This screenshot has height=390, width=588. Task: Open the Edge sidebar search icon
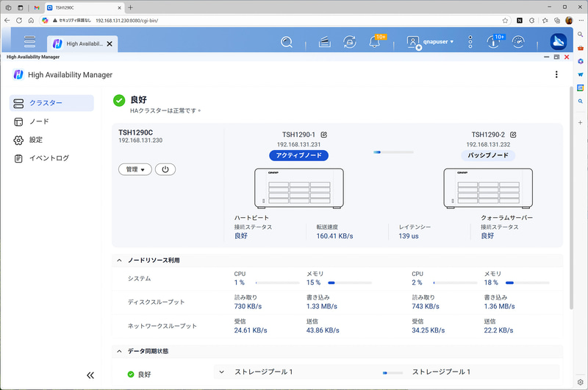581,35
